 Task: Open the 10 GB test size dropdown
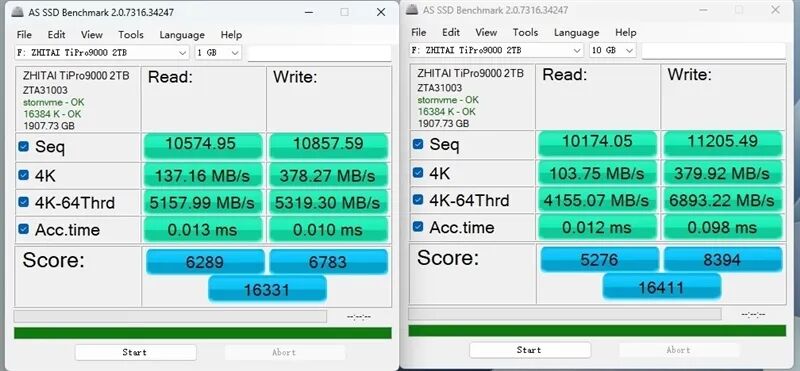coord(612,50)
